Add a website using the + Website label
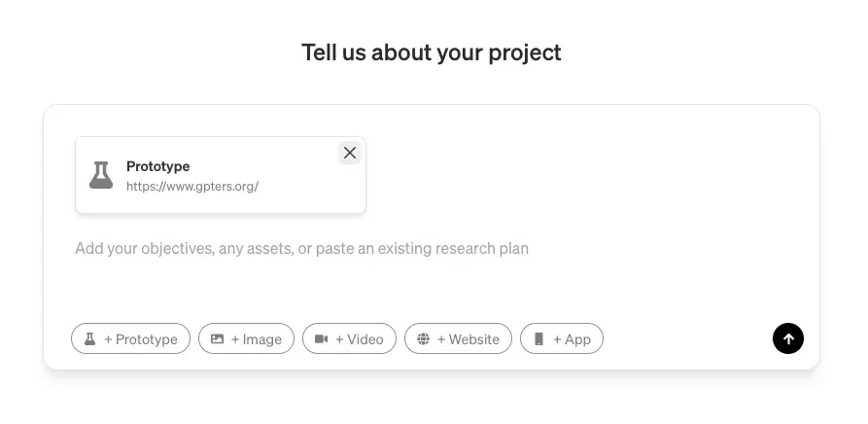The height and width of the screenshot is (424, 868). click(x=469, y=339)
